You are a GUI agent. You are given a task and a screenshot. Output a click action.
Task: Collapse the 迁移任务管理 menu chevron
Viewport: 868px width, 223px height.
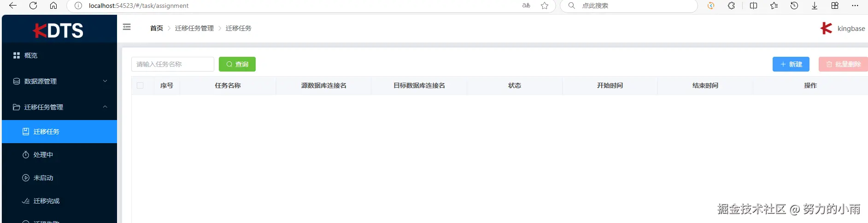point(105,107)
